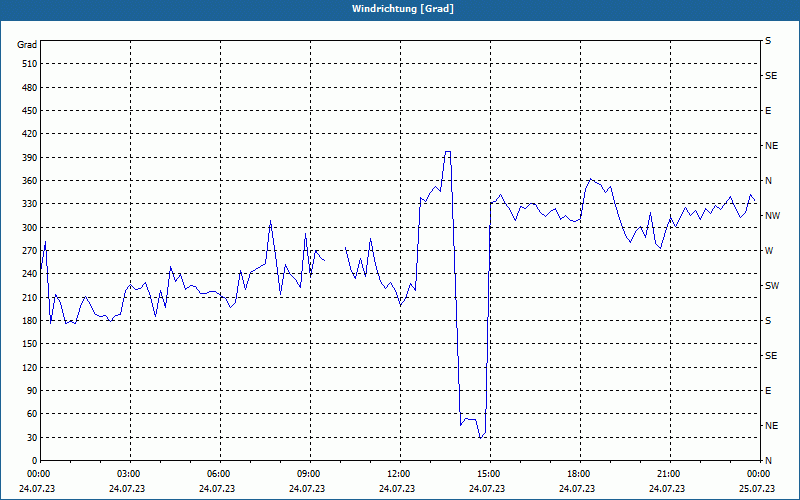Click the 300 degree axis label
800x500 pixels.
click(29, 228)
